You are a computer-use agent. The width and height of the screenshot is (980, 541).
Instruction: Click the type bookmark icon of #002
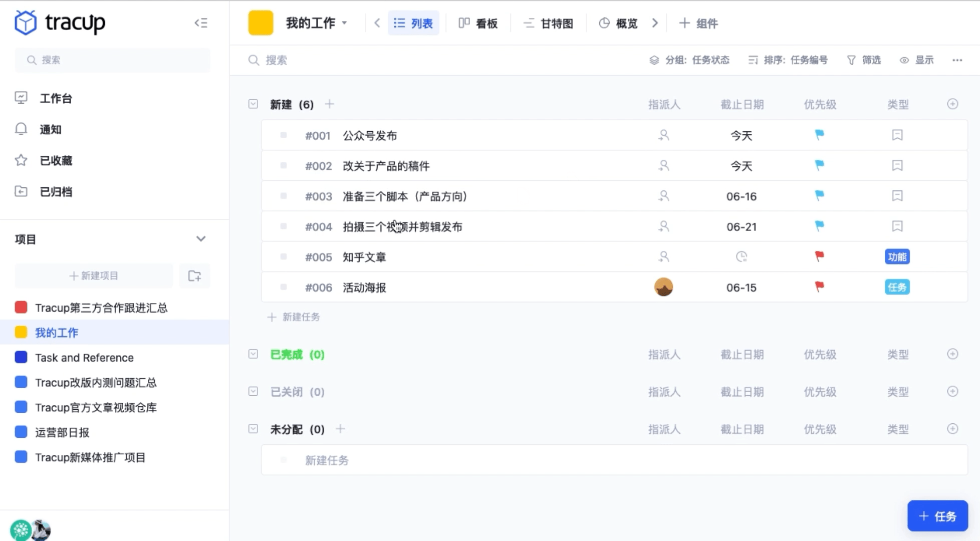897,165
